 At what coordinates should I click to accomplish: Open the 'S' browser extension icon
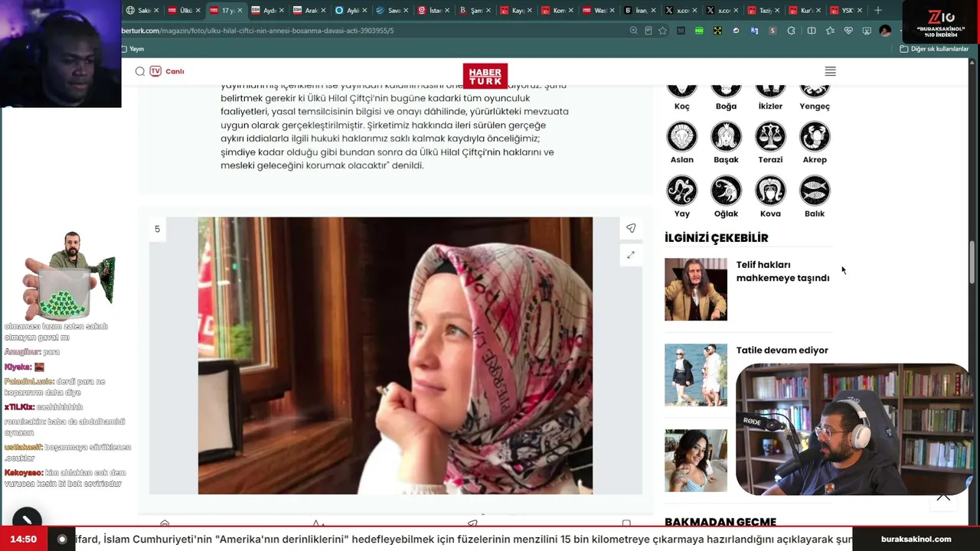773,31
